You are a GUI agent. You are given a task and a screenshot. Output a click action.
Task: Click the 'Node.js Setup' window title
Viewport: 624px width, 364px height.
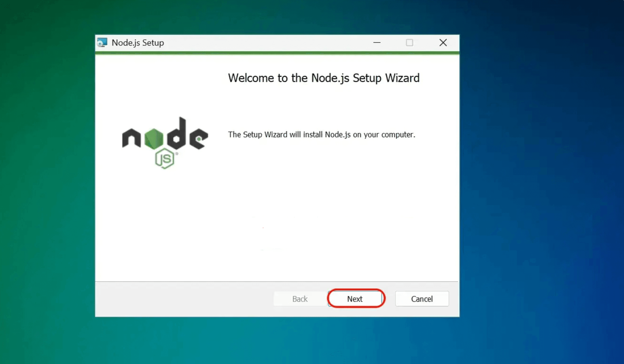tap(138, 43)
